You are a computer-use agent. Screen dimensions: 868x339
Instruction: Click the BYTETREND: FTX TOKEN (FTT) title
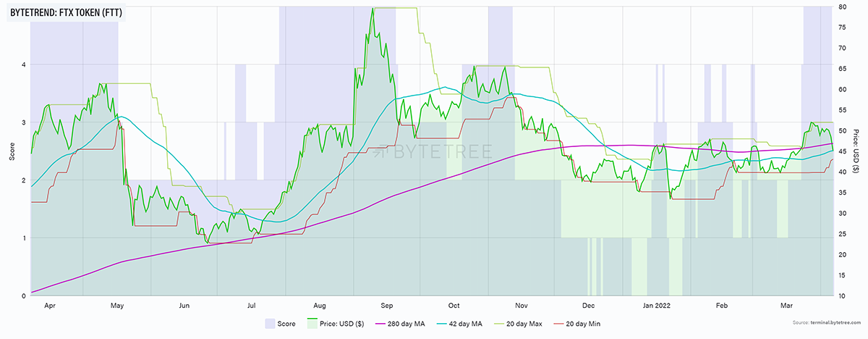(67, 13)
